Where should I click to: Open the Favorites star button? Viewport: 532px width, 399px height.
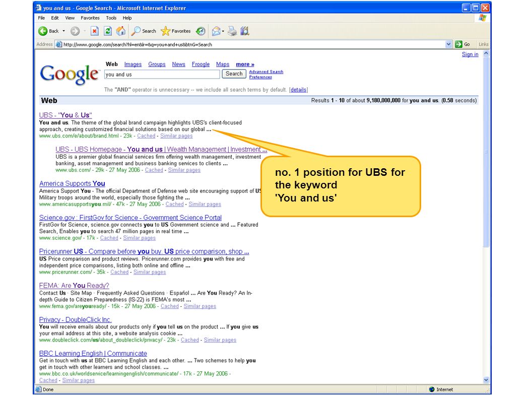(176, 31)
